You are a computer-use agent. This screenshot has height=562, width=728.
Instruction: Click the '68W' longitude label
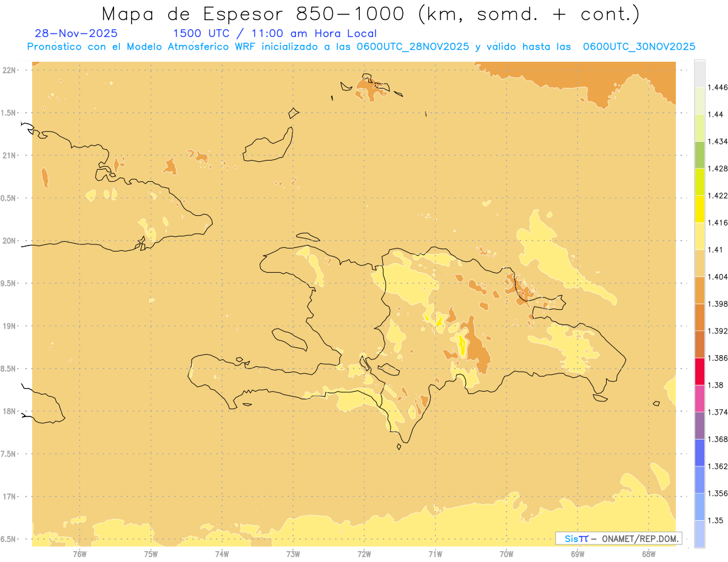tap(649, 554)
